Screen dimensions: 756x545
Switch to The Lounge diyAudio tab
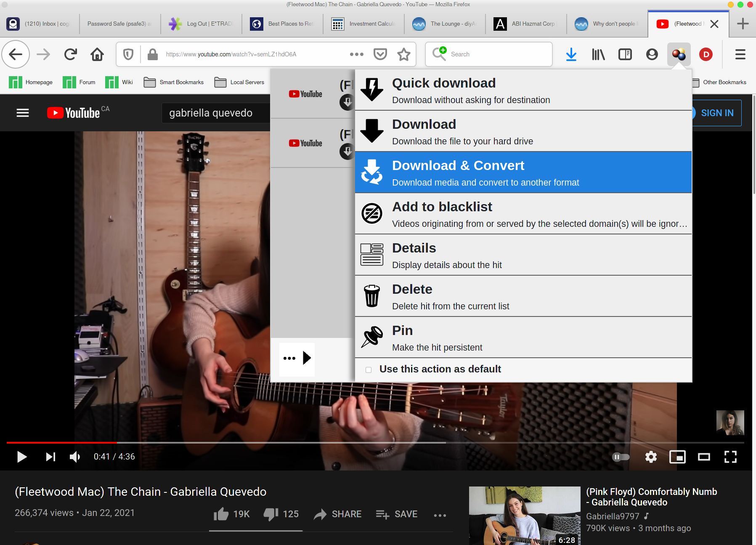pos(445,24)
